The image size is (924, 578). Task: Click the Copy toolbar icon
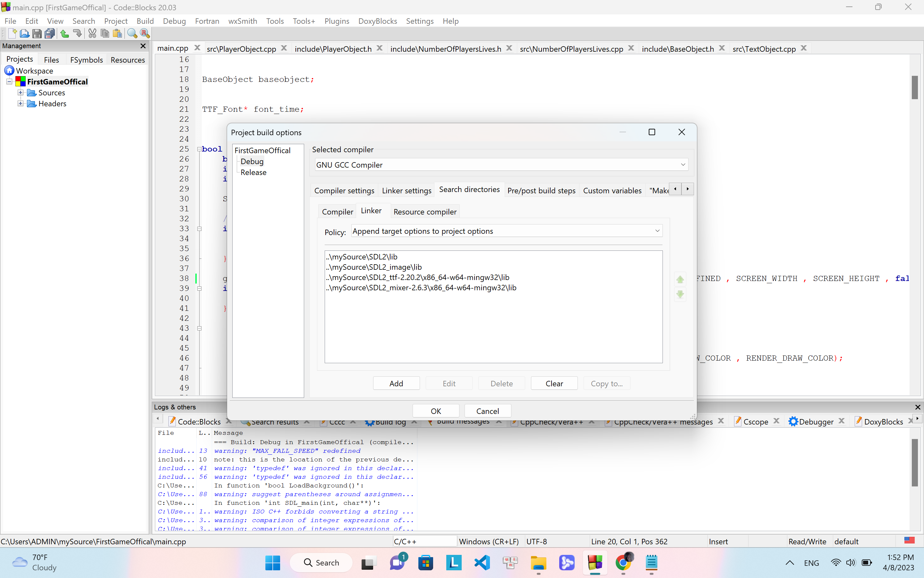click(x=105, y=34)
